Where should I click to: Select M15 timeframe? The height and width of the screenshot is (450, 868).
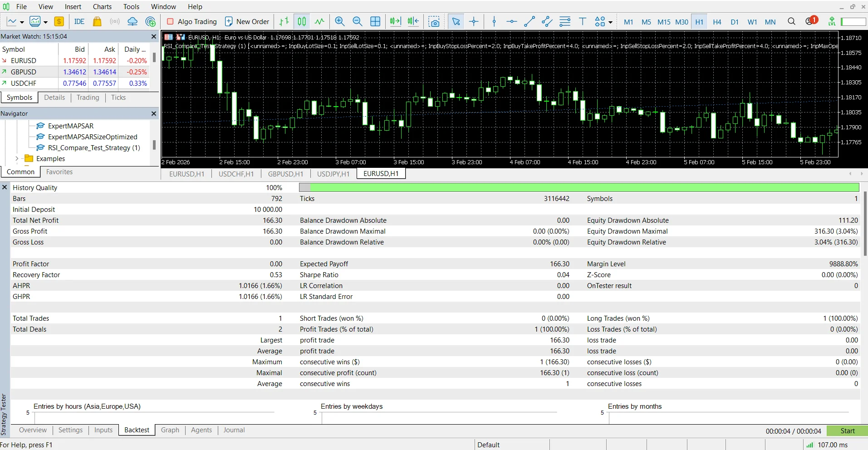click(x=664, y=22)
